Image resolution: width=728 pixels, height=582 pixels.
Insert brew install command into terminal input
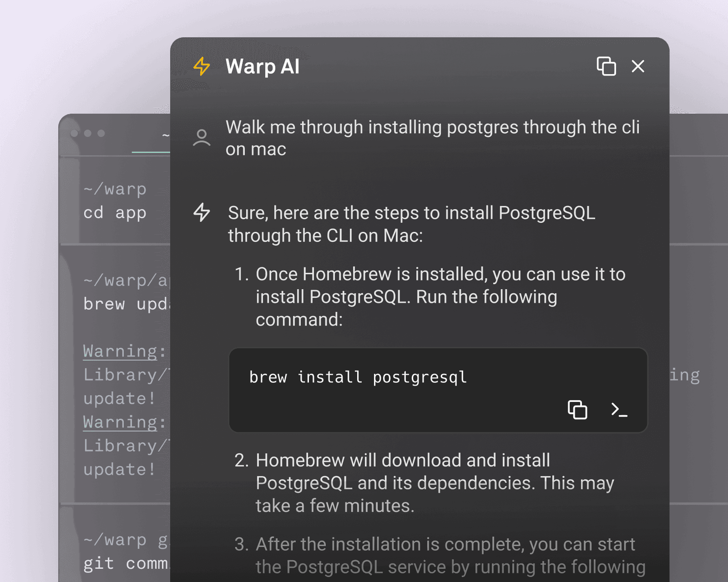point(619,409)
